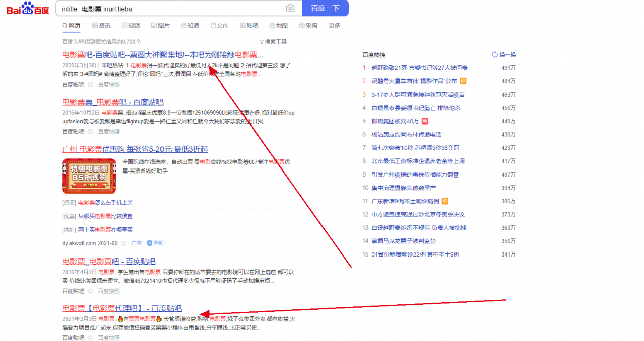Open hot search 引发广州疫情的毒株传播能力翻番
Image resolution: width=644 pixels, height=341 pixels.
click(x=415, y=175)
